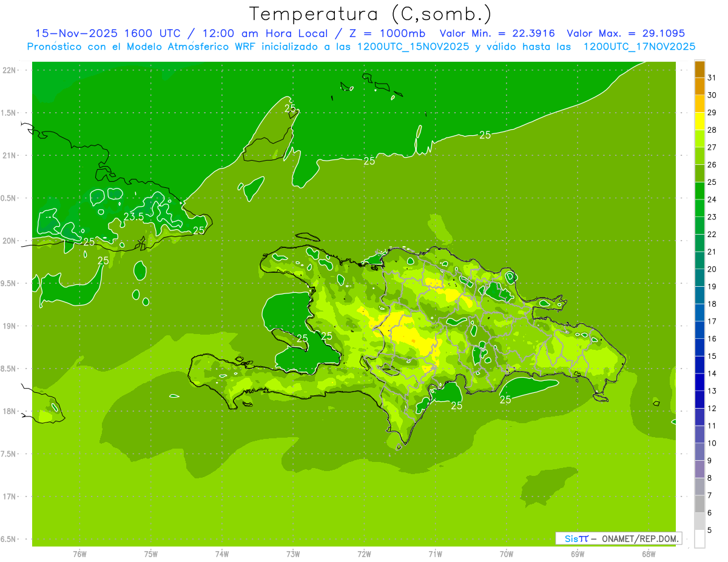The width and height of the screenshot is (728, 562).
Task: Click the '70W' longitude axis label
Action: [x=506, y=554]
